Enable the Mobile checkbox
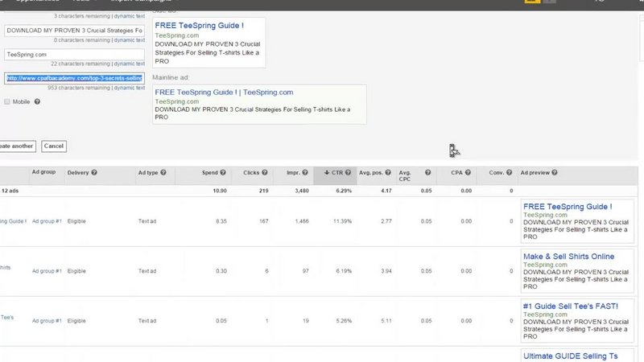The width and height of the screenshot is (644, 362). click(x=7, y=102)
